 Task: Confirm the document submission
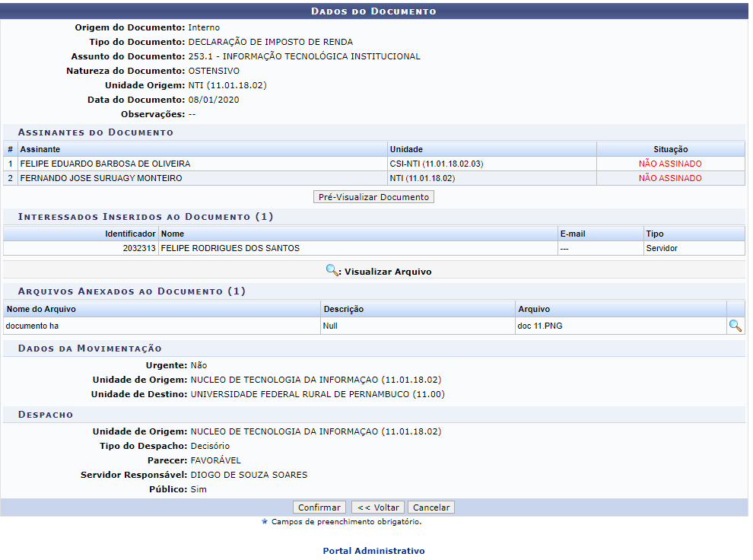click(x=319, y=508)
